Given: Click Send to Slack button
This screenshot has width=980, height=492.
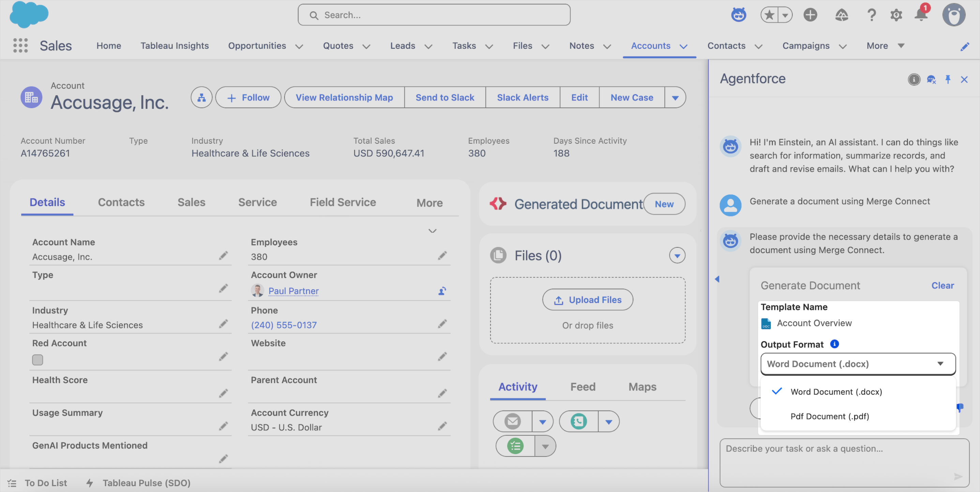Looking at the screenshot, I should 445,98.
